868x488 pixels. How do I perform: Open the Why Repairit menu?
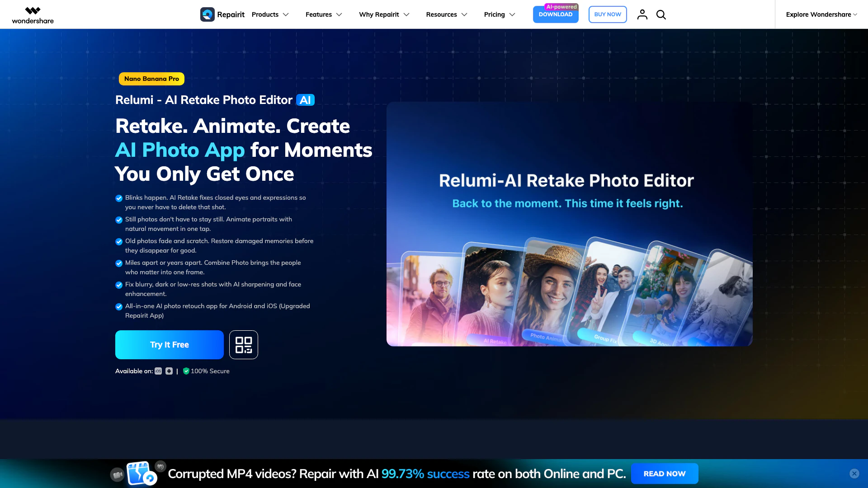(384, 14)
